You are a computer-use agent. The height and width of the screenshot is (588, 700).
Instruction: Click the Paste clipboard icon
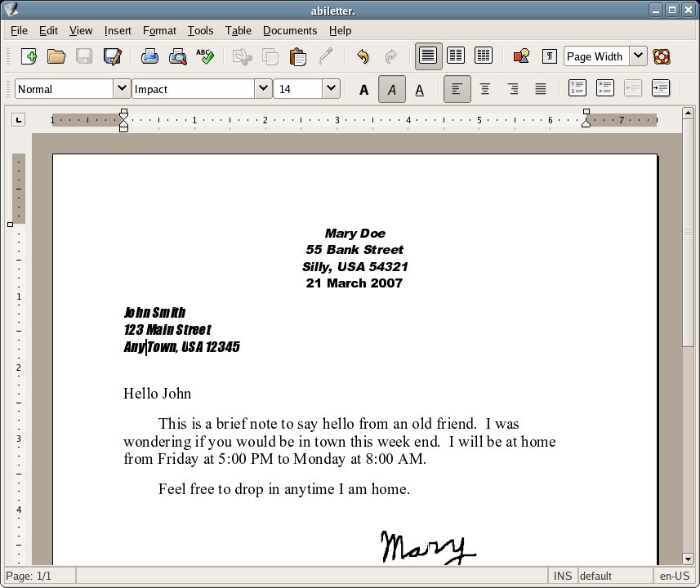[x=298, y=56]
